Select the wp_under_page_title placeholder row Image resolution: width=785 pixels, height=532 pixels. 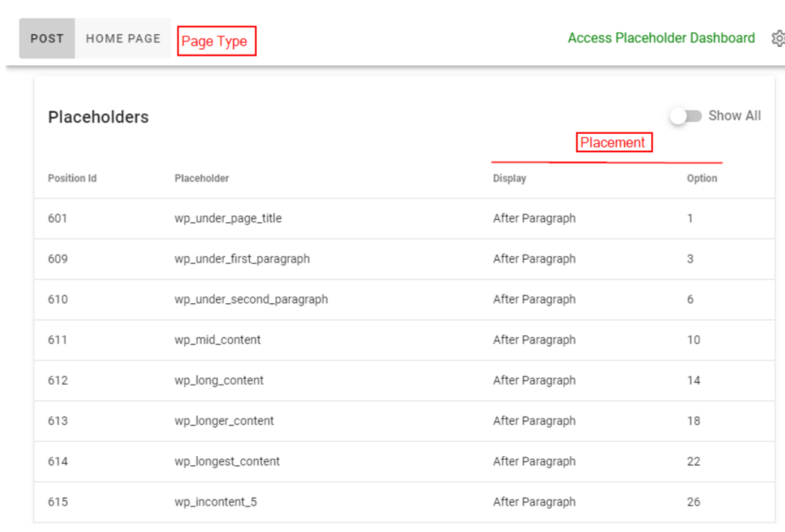click(227, 218)
